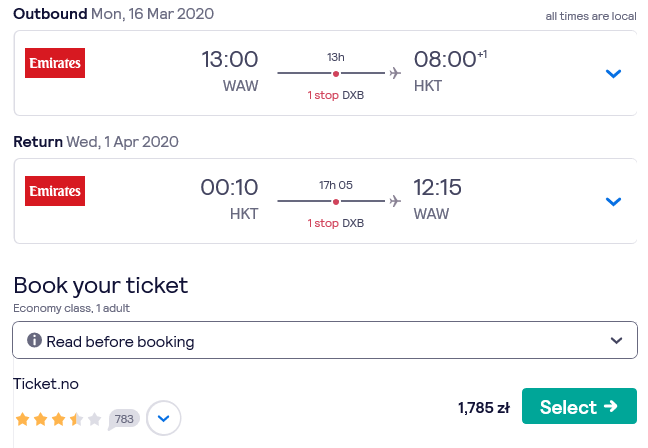The width and height of the screenshot is (648, 448).
Task: Expand outbound flight details chevron
Action: coord(613,74)
